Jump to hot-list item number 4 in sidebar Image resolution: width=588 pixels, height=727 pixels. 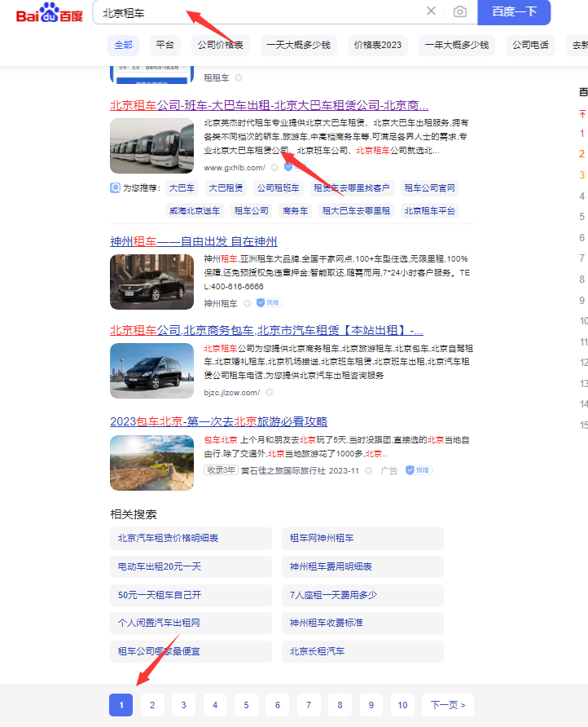pos(582,196)
